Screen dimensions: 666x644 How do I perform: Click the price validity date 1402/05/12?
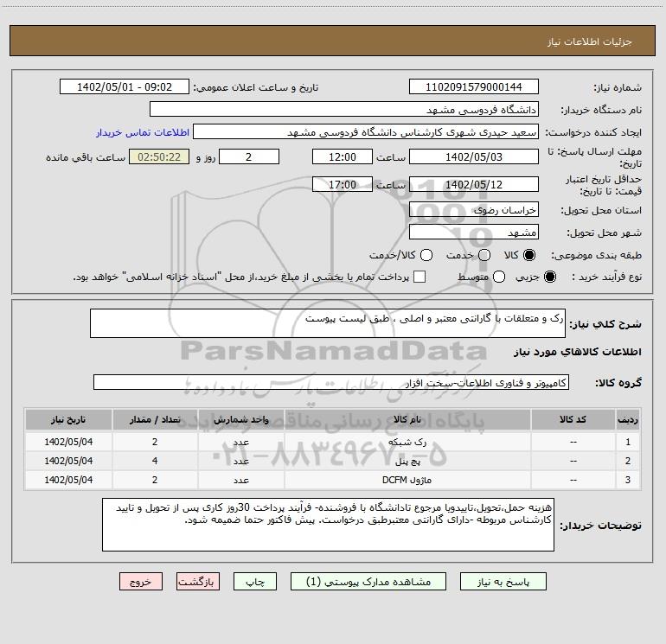(x=474, y=184)
